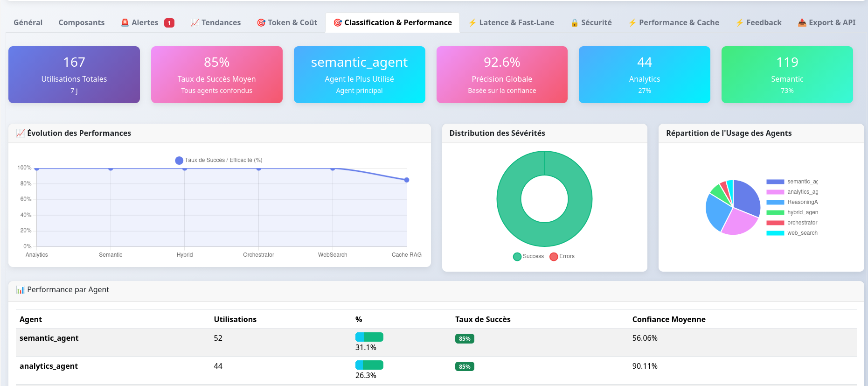Viewport: 868px width, 386px height.
Task: Click the siren icon on Alertes tab
Action: (x=125, y=22)
